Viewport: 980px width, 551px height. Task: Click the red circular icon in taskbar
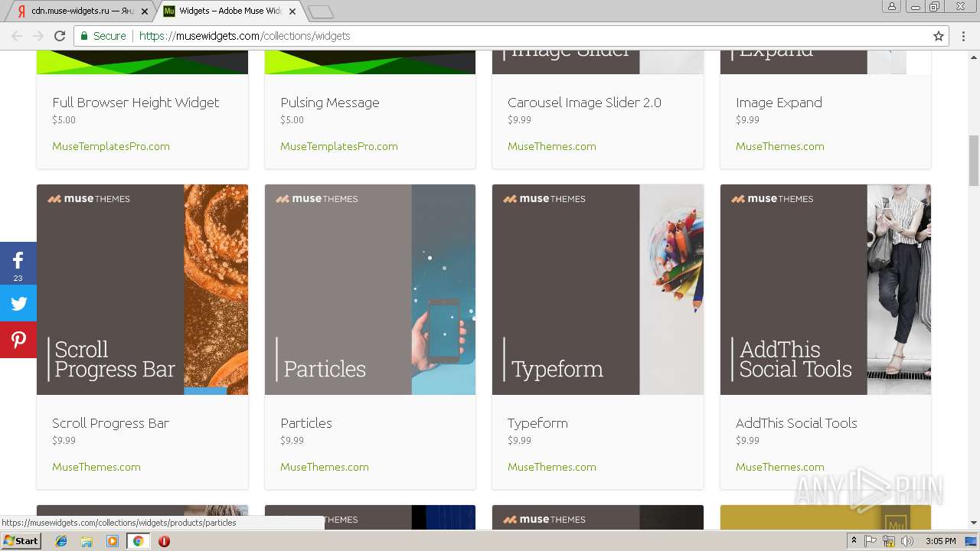coord(164,541)
